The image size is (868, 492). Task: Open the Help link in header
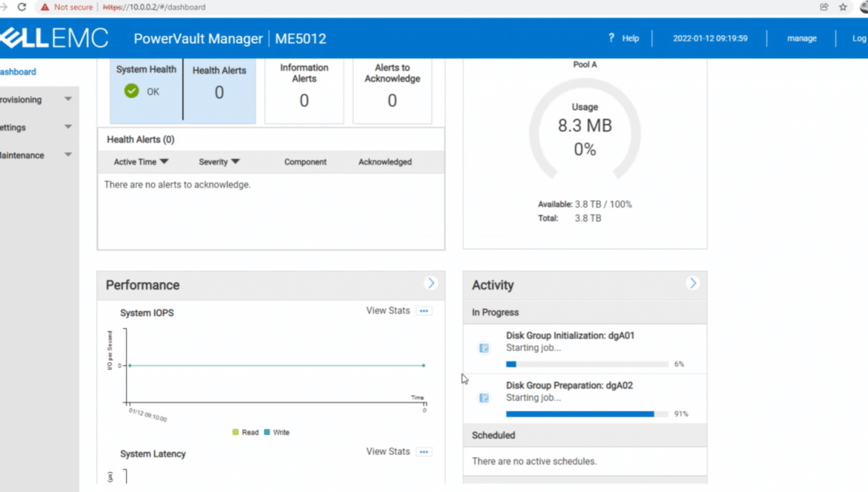[x=631, y=38]
